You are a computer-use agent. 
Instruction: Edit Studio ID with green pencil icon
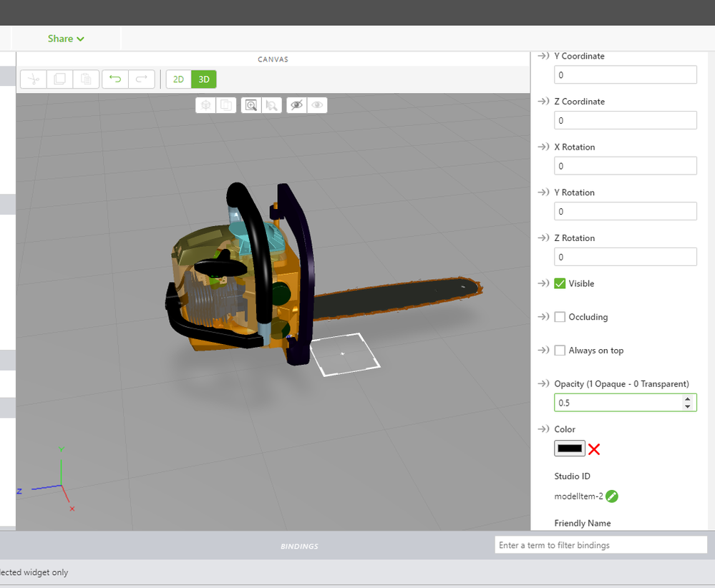pyautogui.click(x=612, y=496)
